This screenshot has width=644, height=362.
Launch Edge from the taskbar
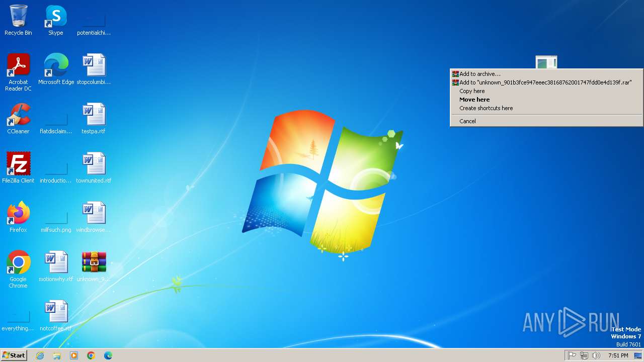tap(108, 355)
